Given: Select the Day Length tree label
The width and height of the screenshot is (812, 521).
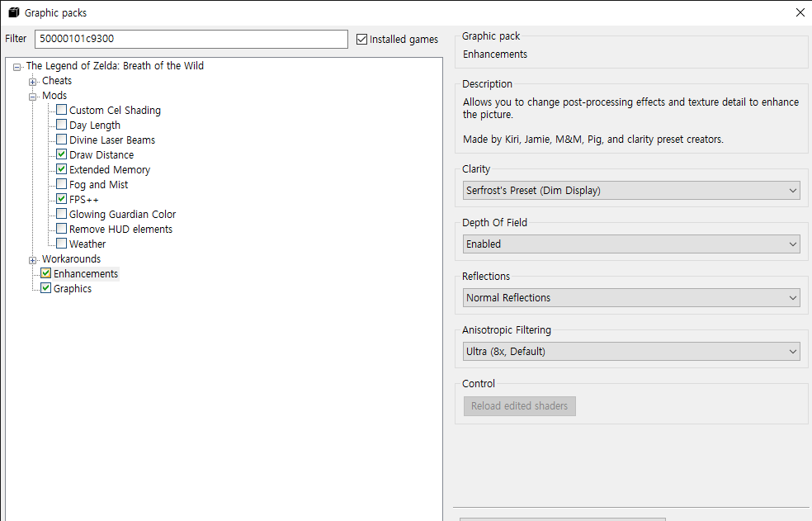Looking at the screenshot, I should pos(95,126).
